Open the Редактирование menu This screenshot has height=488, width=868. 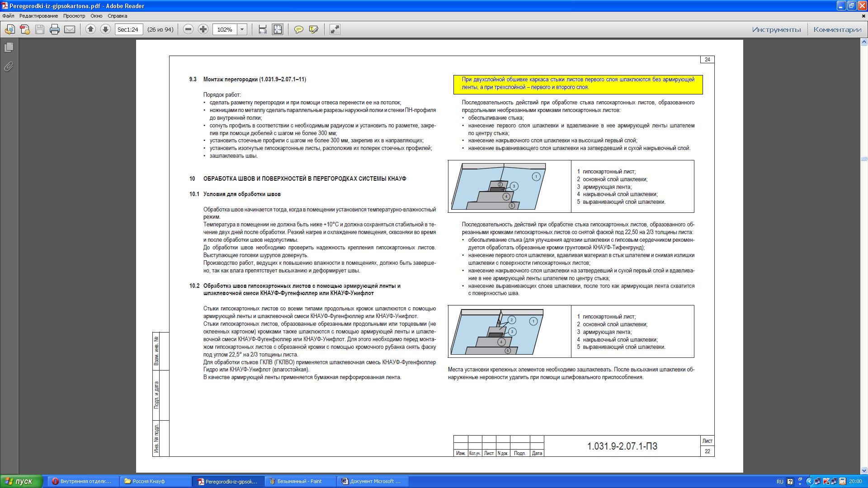[38, 16]
